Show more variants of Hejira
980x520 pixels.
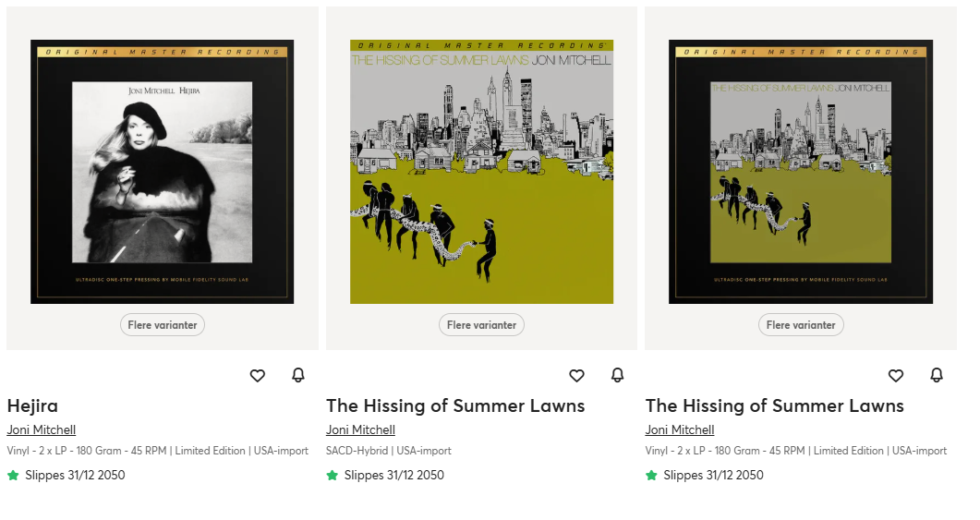(x=163, y=325)
